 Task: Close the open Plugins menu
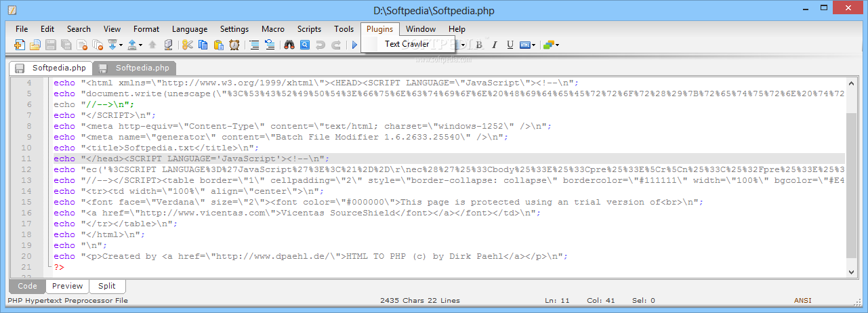tap(380, 29)
